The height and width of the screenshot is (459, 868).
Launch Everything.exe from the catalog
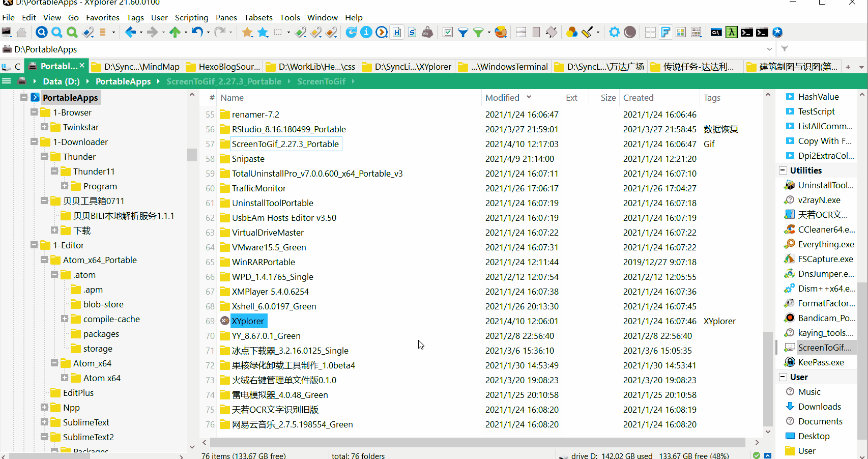pos(825,244)
